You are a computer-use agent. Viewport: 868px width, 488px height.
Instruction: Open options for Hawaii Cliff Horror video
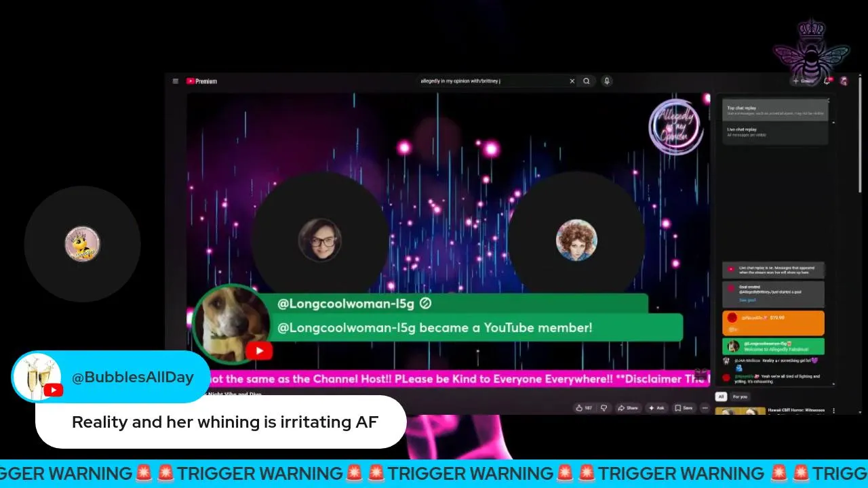click(x=833, y=411)
